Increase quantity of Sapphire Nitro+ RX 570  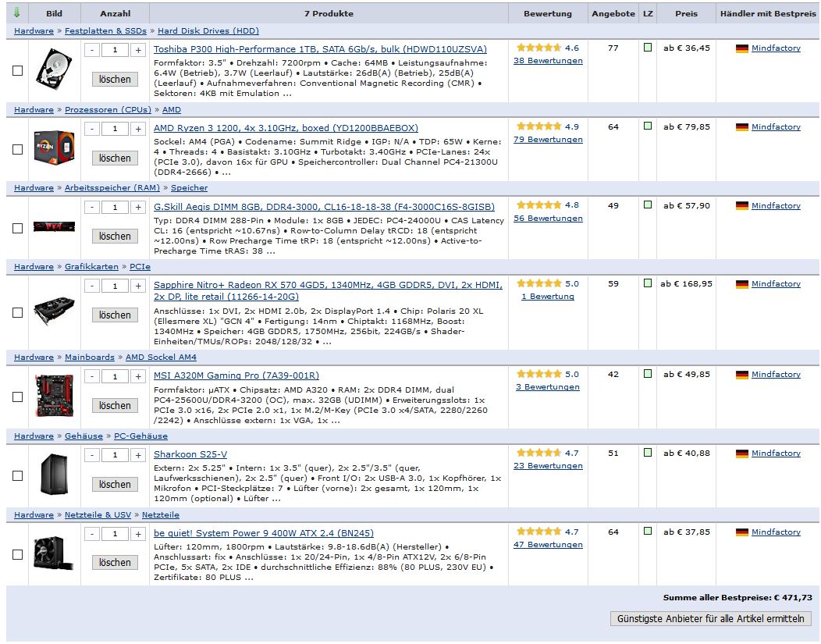(138, 286)
